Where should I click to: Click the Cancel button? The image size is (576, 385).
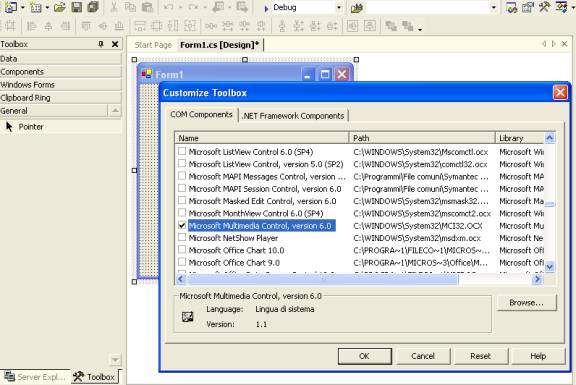coord(423,356)
